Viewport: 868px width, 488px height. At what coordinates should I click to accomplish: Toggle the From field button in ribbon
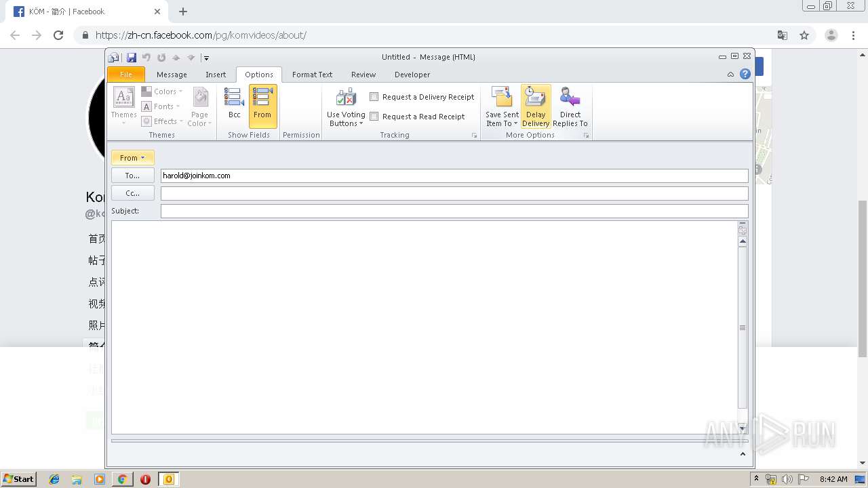click(x=262, y=106)
